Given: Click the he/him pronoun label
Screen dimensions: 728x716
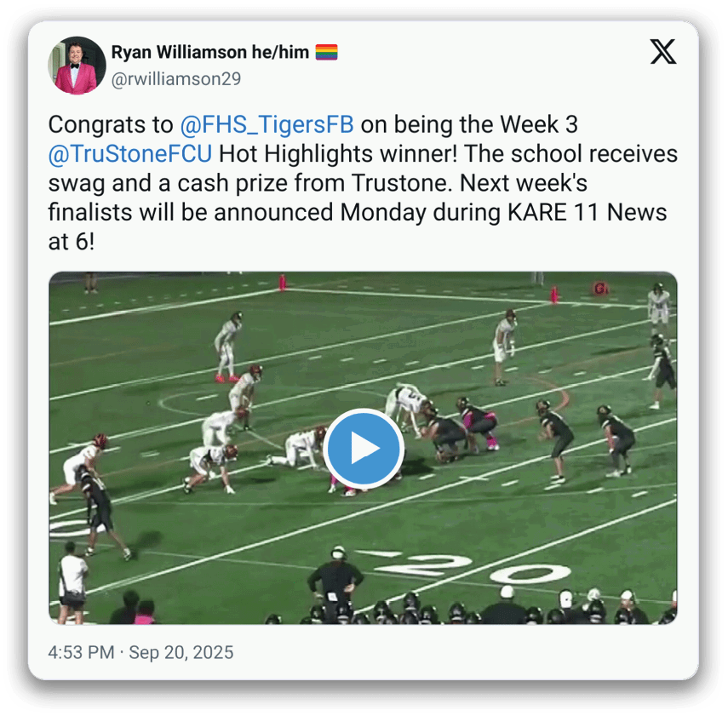Looking at the screenshot, I should (280, 52).
